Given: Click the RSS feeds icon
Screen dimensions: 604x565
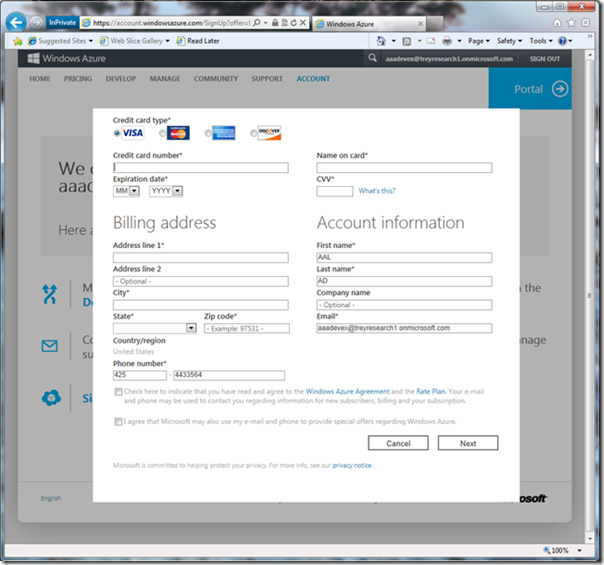Looking at the screenshot, I should click(x=406, y=41).
